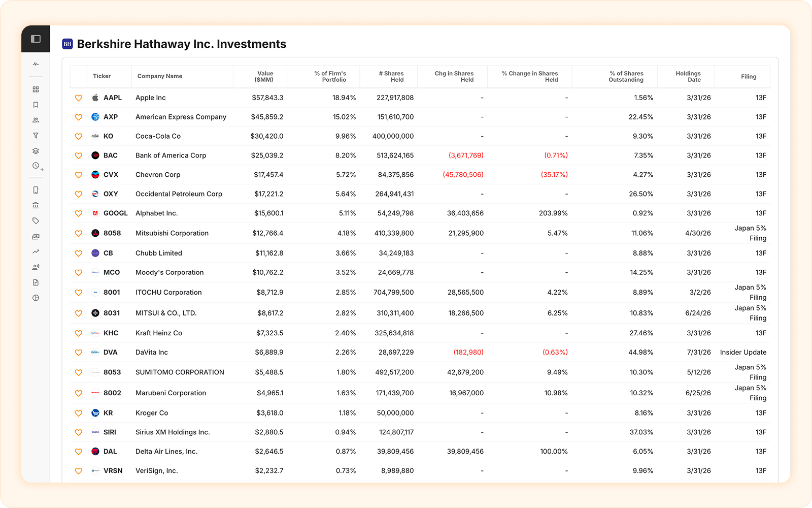Image resolution: width=812 pixels, height=508 pixels.
Task: Toggle the heart icon for Chevron Corp
Action: (78, 175)
